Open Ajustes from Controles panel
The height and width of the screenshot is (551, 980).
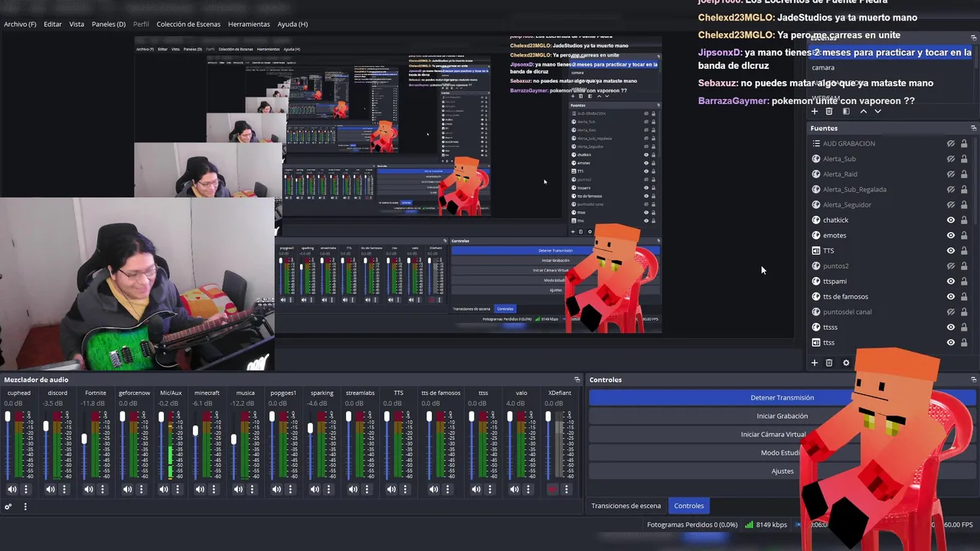coord(782,471)
